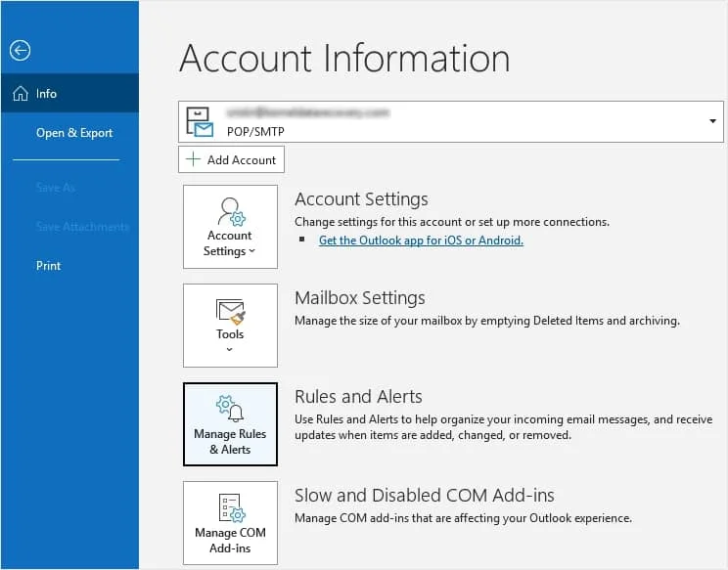The image size is (728, 570).
Task: Click the plus icon in Add Account
Action: click(193, 159)
